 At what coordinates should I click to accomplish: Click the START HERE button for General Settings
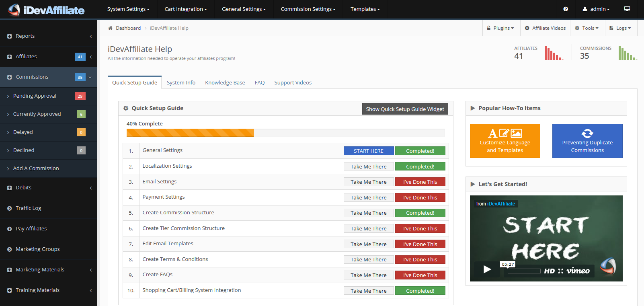[368, 151]
